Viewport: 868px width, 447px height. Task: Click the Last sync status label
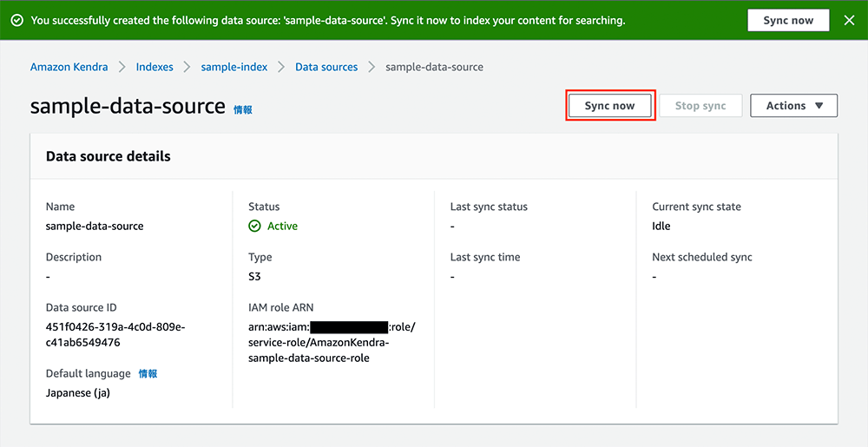pos(489,207)
